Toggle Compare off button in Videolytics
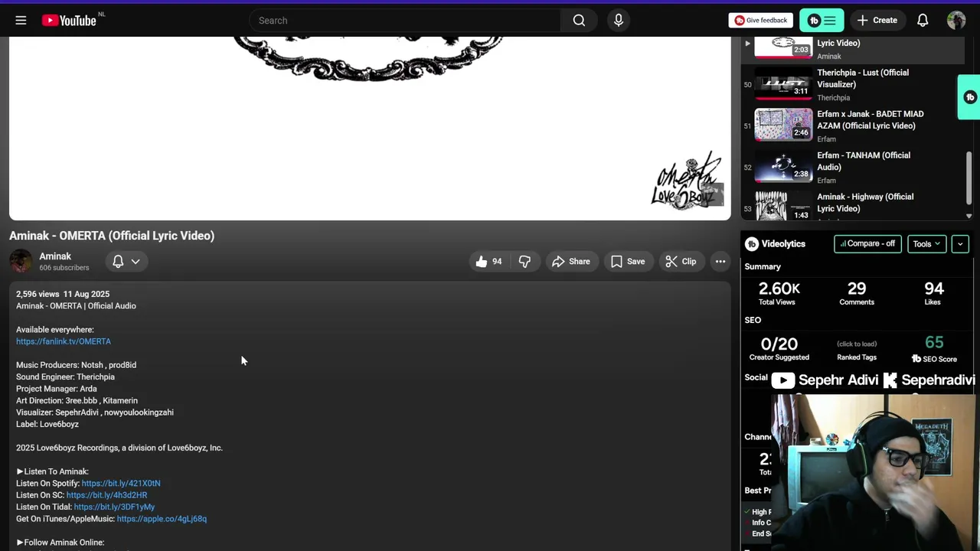Viewport: 980px width, 551px height. pos(867,244)
